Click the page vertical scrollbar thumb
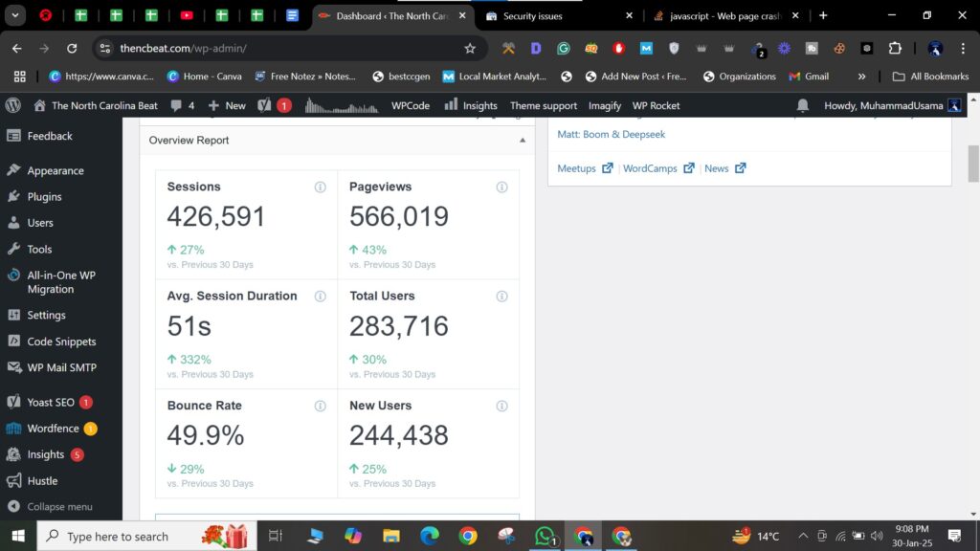The image size is (980, 551). (974, 164)
